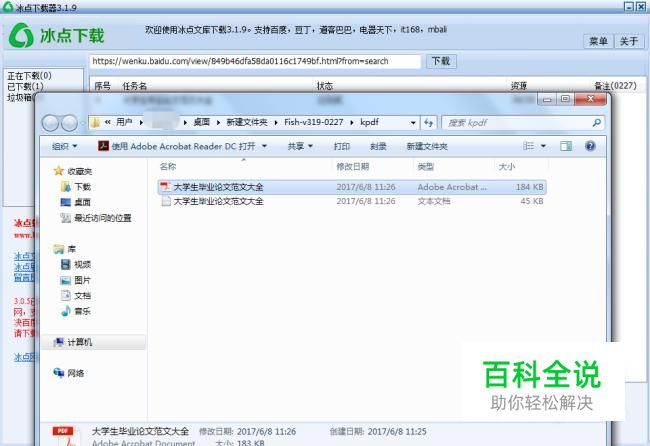Click 视频 under Libraries
Screen dimensions: 650x446
tap(82, 264)
